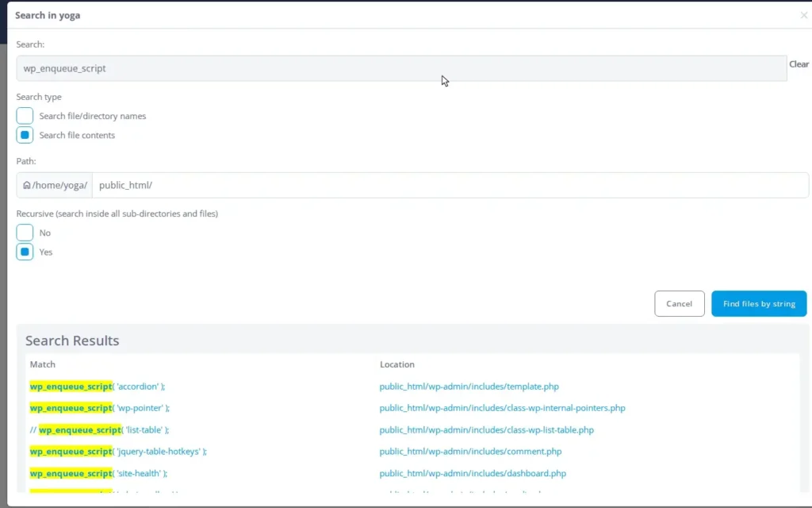
Task: Click the 'accordion' match row text
Action: pos(98,387)
